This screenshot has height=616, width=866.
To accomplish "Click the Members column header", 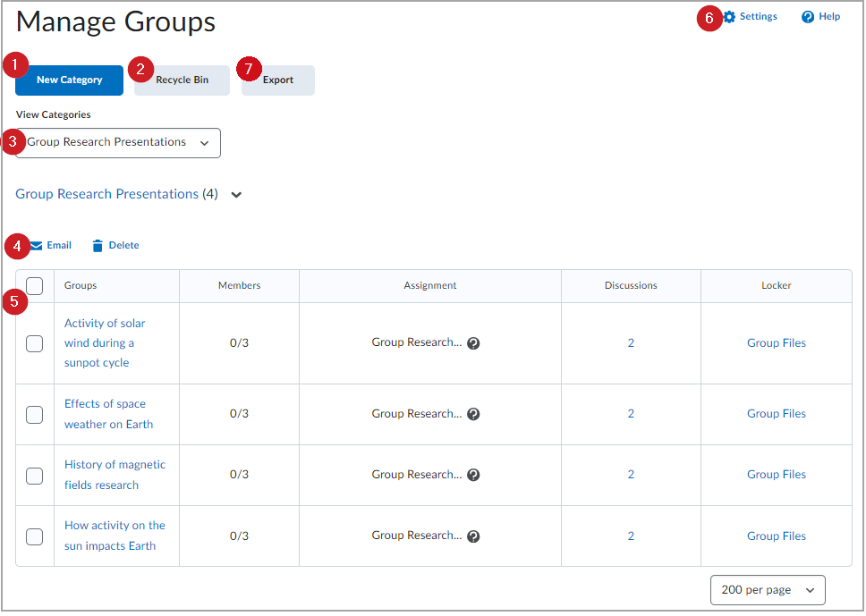I will click(x=239, y=286).
